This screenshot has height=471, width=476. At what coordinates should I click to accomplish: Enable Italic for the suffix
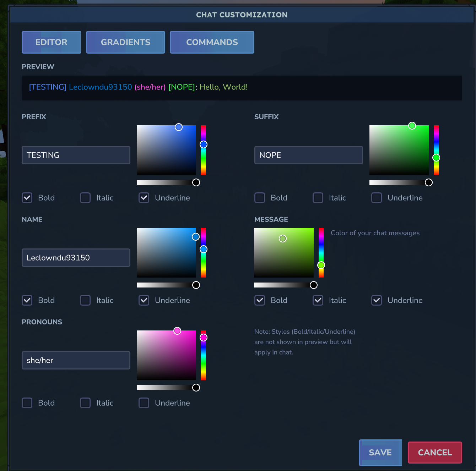[x=318, y=198]
